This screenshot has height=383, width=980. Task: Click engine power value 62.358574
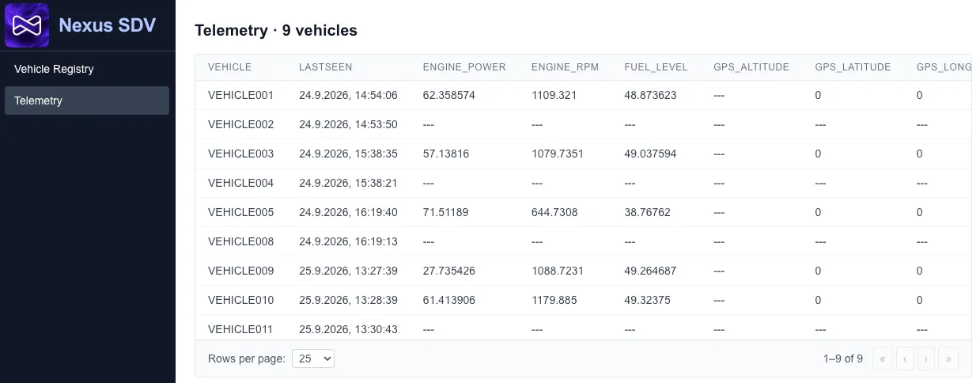point(449,95)
